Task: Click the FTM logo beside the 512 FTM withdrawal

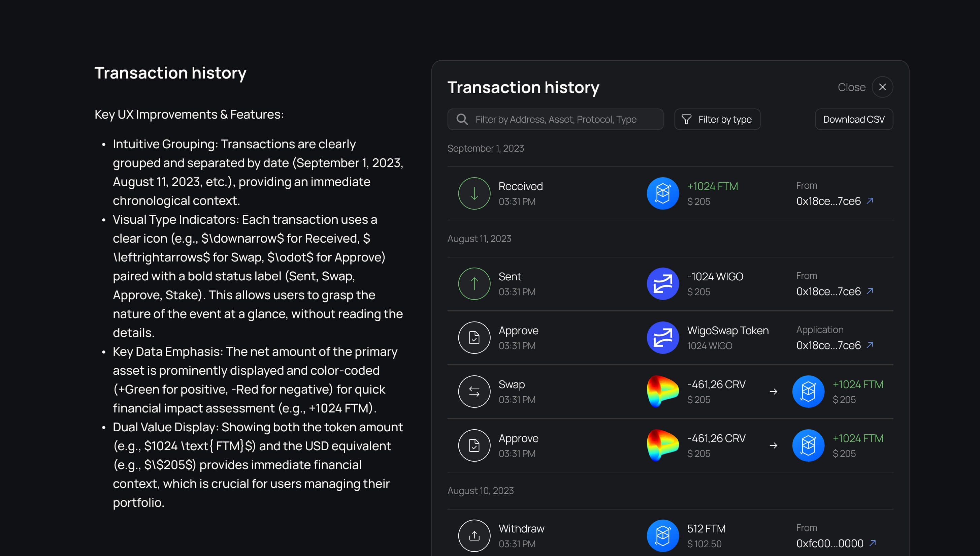Action: point(662,535)
